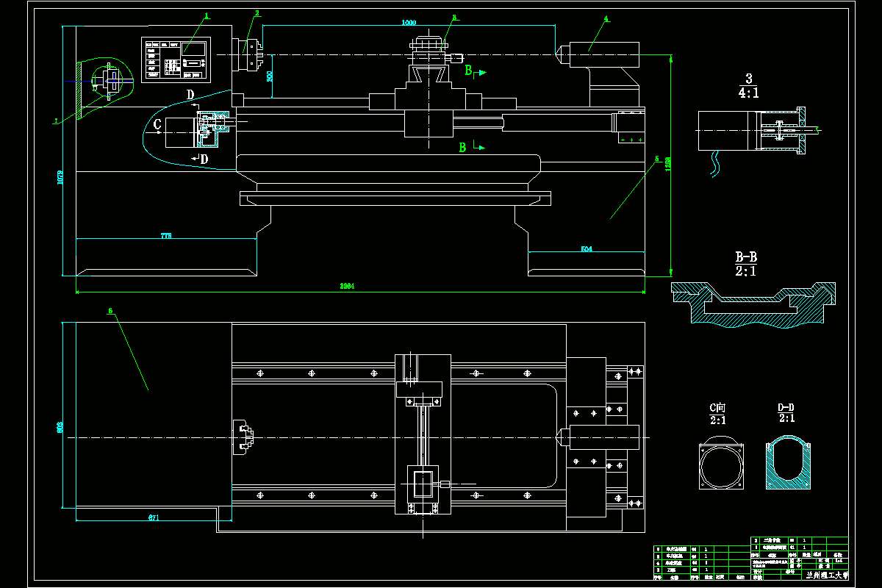Click callout number 4 above the tailstock
Screen dimensions: 882x588
(x=606, y=18)
